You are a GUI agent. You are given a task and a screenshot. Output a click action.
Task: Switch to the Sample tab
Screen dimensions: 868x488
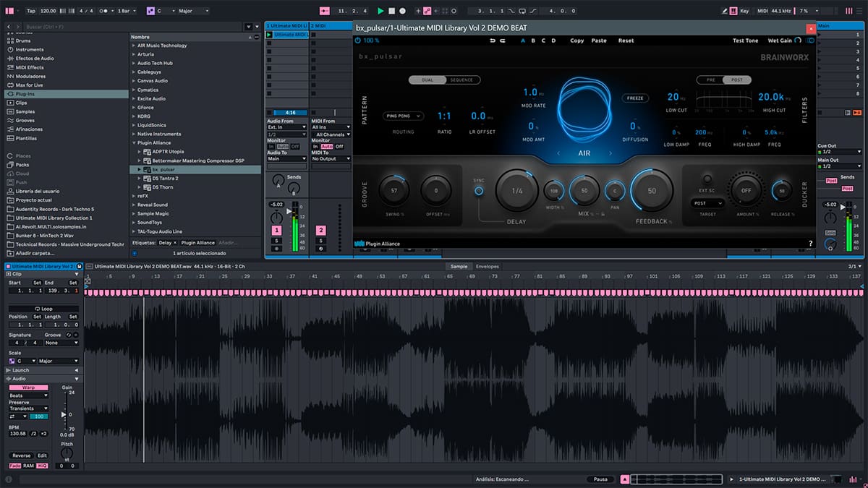point(459,267)
